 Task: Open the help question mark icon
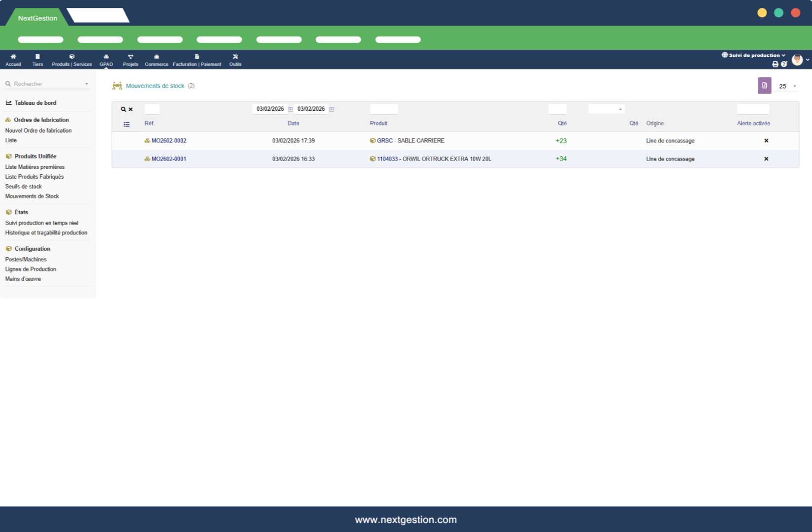784,64
